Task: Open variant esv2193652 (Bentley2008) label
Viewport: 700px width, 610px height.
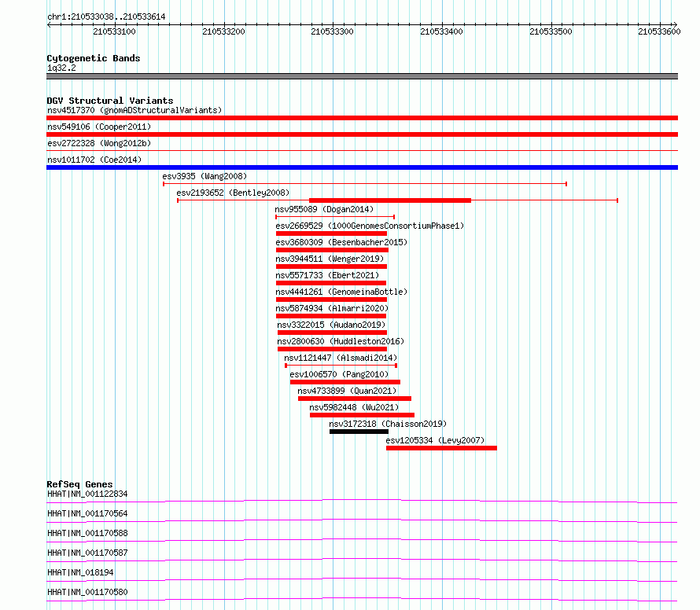Action: click(x=233, y=193)
